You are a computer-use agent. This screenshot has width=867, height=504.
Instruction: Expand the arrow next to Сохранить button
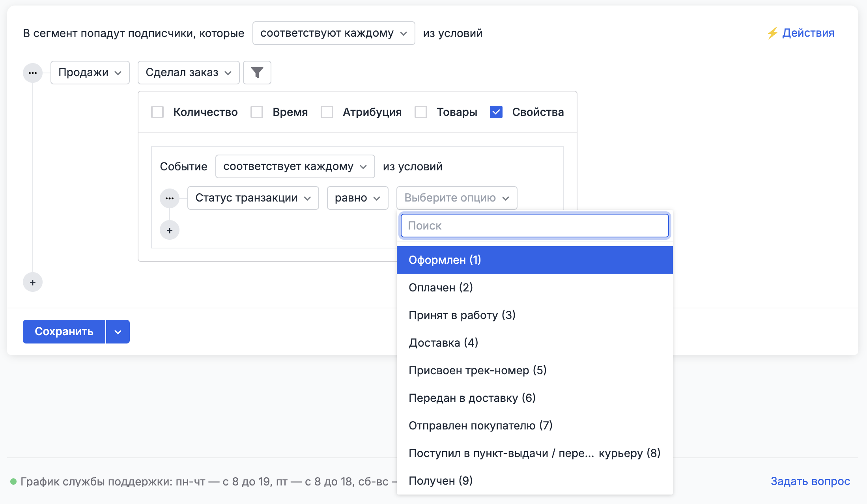point(118,332)
